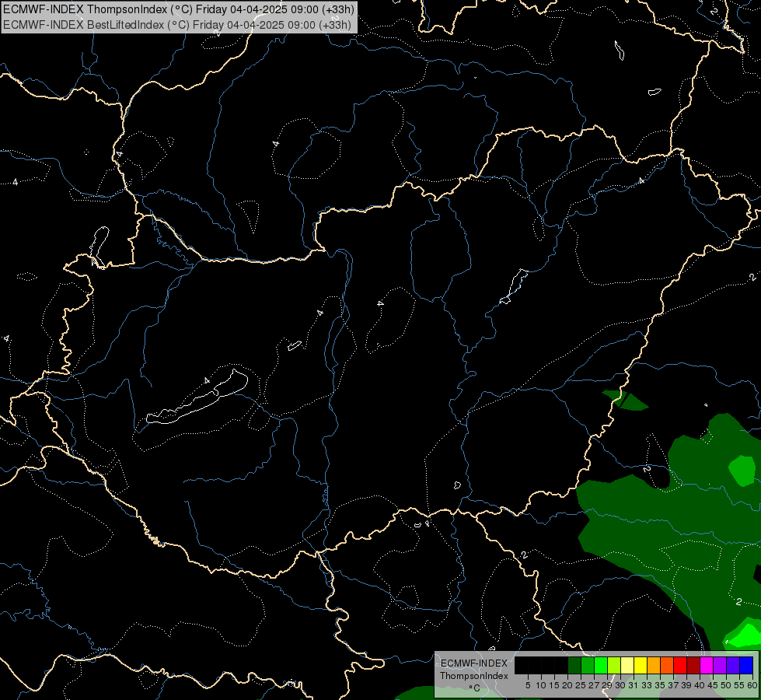Click the purple 45–50 legend swatch
This screenshot has width=761, height=700.
point(721,665)
